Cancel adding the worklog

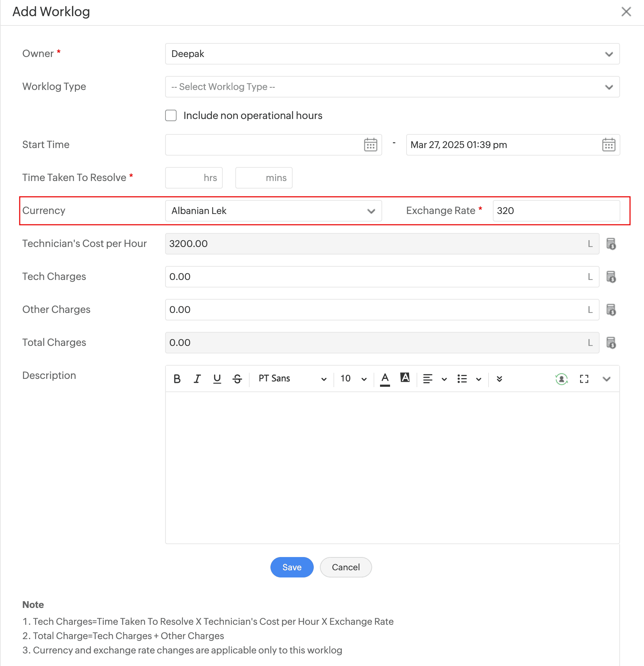tap(345, 567)
